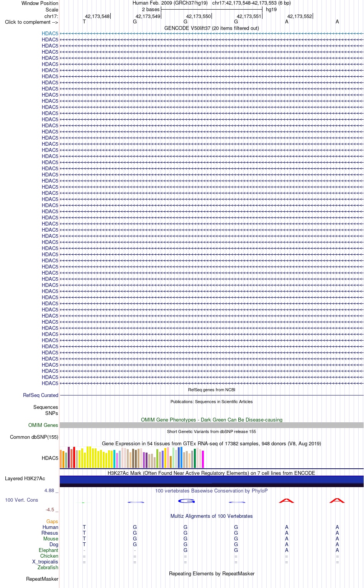Click the '2 bases' scale bar label
Viewport: 364px width, 588px height.
click(151, 9)
